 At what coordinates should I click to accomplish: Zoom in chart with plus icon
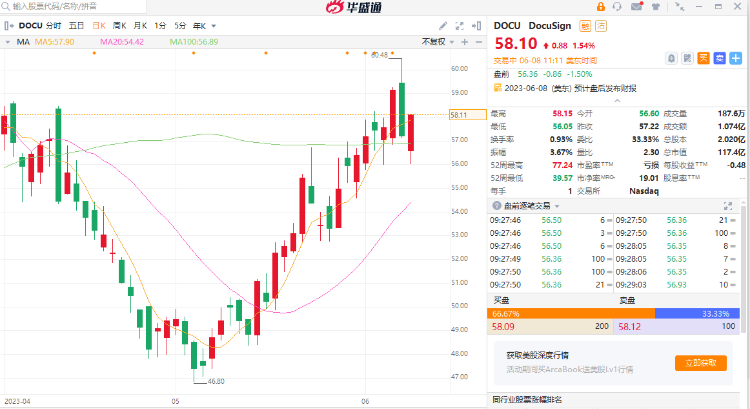[x=464, y=42]
